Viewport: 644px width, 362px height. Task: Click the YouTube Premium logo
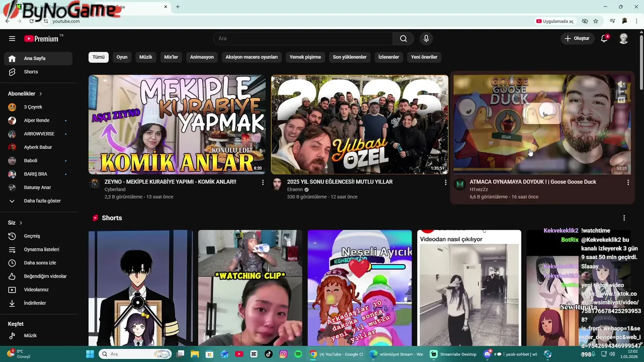pos(41,39)
